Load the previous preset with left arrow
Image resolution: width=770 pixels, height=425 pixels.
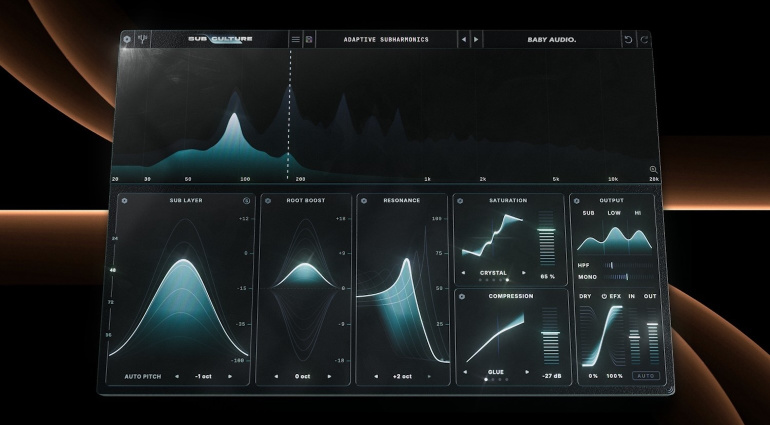[x=464, y=39]
